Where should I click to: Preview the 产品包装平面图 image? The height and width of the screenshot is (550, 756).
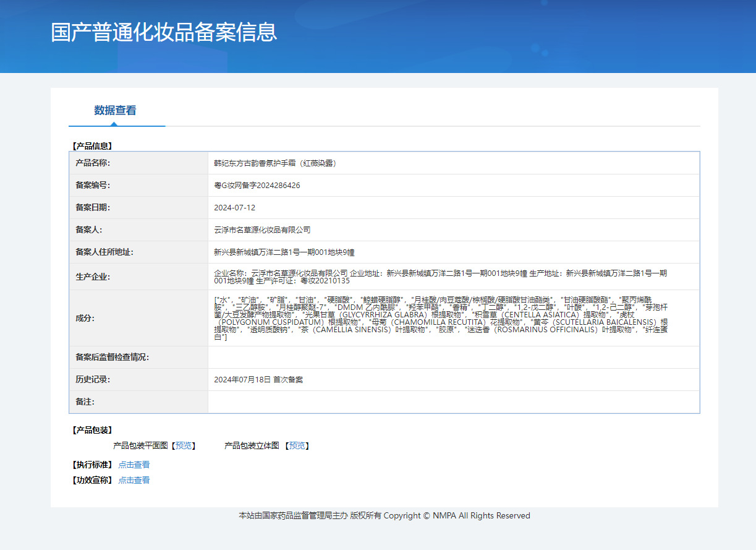point(184,445)
